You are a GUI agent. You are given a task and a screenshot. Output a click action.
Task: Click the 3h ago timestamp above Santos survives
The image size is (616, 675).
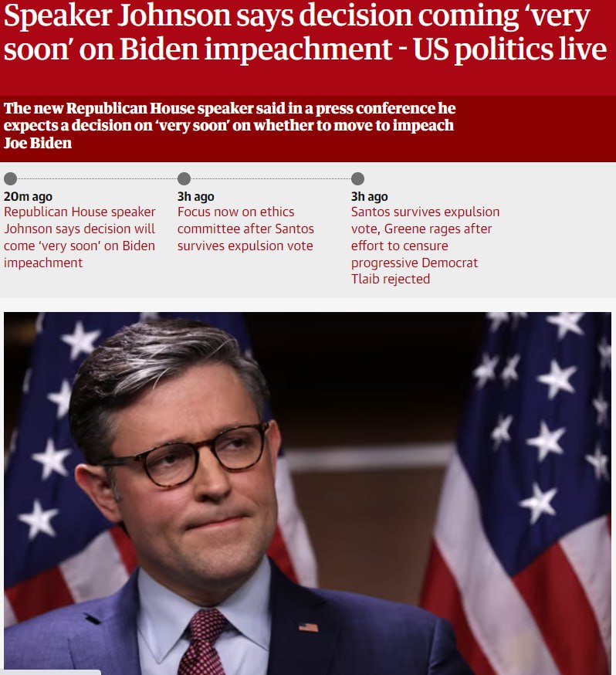tap(370, 197)
